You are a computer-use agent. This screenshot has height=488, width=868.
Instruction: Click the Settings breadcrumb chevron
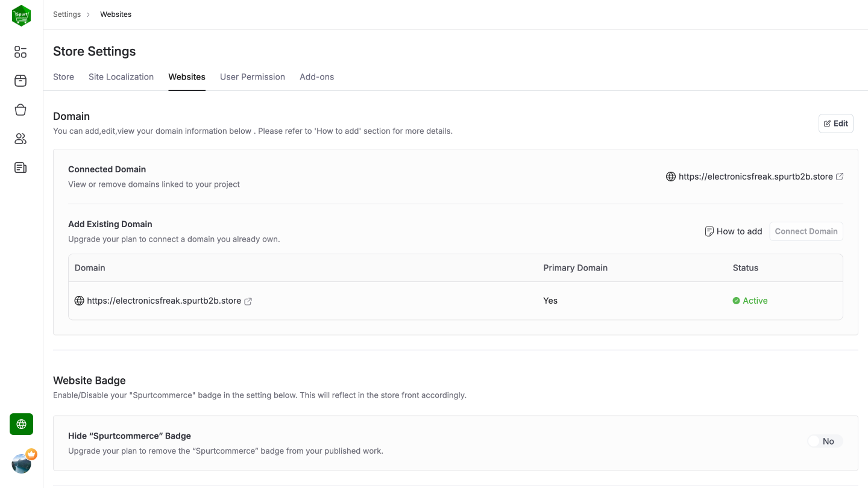87,14
